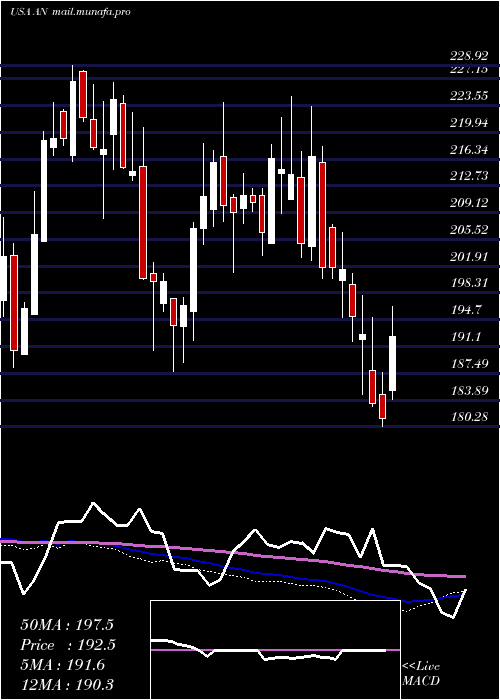Click the '12MA : 190.3' readout
The width and height of the screenshot is (500, 700).
click(67, 684)
